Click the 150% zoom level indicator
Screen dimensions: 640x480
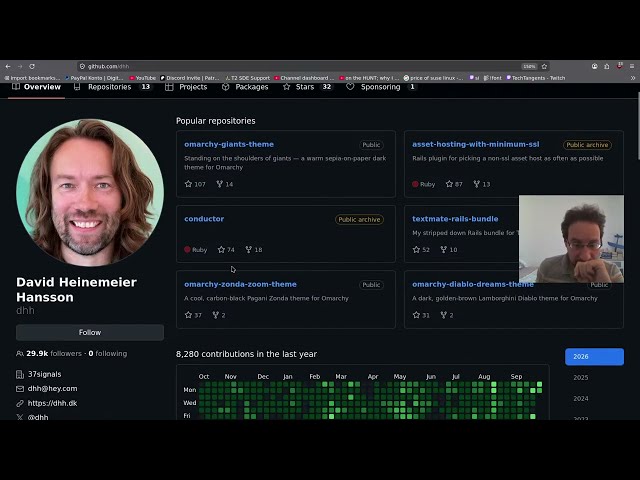529,66
